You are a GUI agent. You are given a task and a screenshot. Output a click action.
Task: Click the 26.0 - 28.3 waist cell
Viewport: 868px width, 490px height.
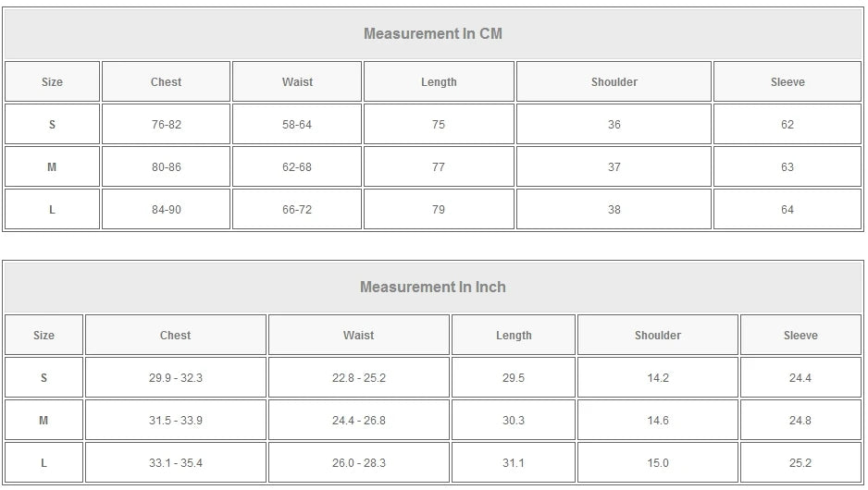click(x=359, y=463)
